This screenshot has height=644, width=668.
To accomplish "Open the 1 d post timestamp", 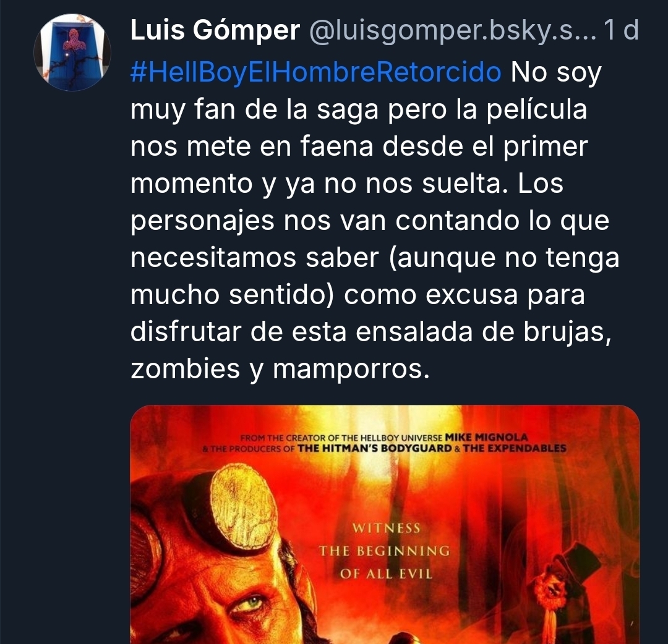I will click(x=622, y=30).
